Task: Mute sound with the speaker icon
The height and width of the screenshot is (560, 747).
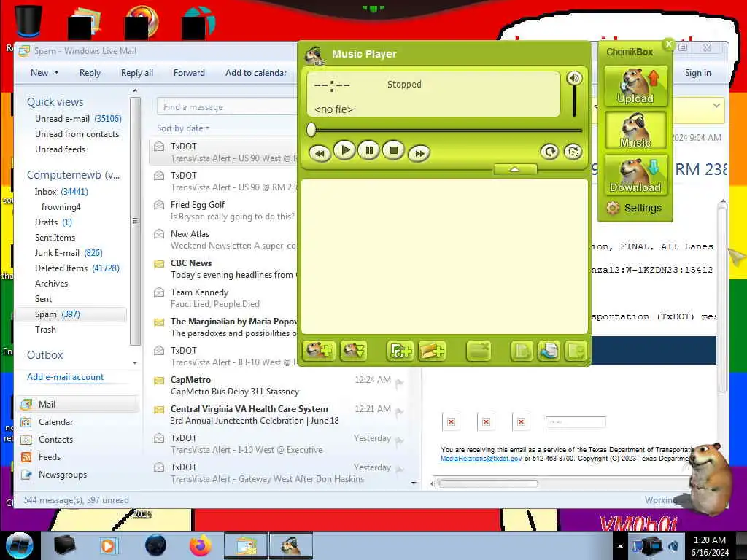Action: [574, 78]
